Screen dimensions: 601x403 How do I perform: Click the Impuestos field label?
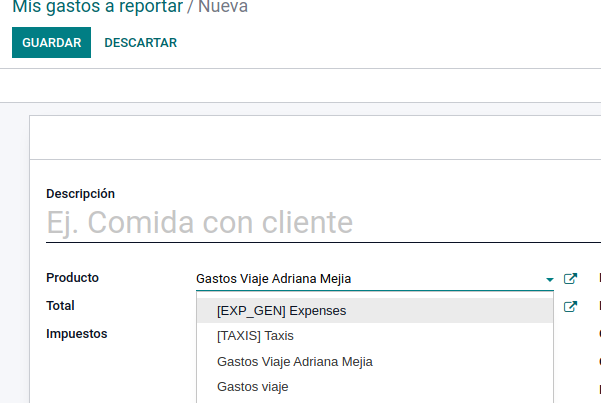[x=76, y=334]
